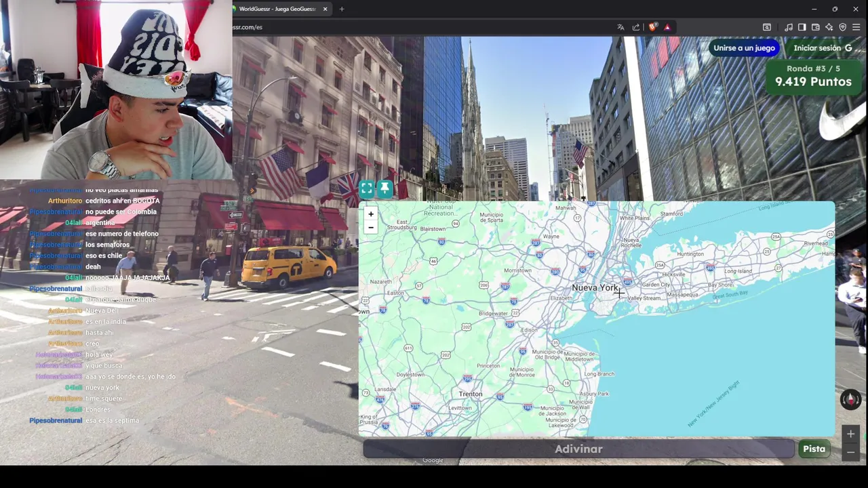Open the Leo AI sparkle icon
The width and height of the screenshot is (868, 488).
tap(829, 27)
